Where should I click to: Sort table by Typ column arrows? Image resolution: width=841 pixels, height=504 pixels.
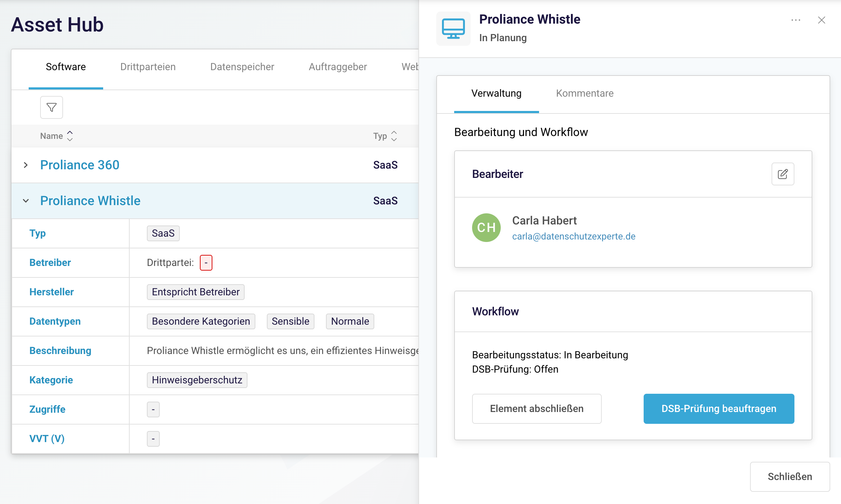394,136
